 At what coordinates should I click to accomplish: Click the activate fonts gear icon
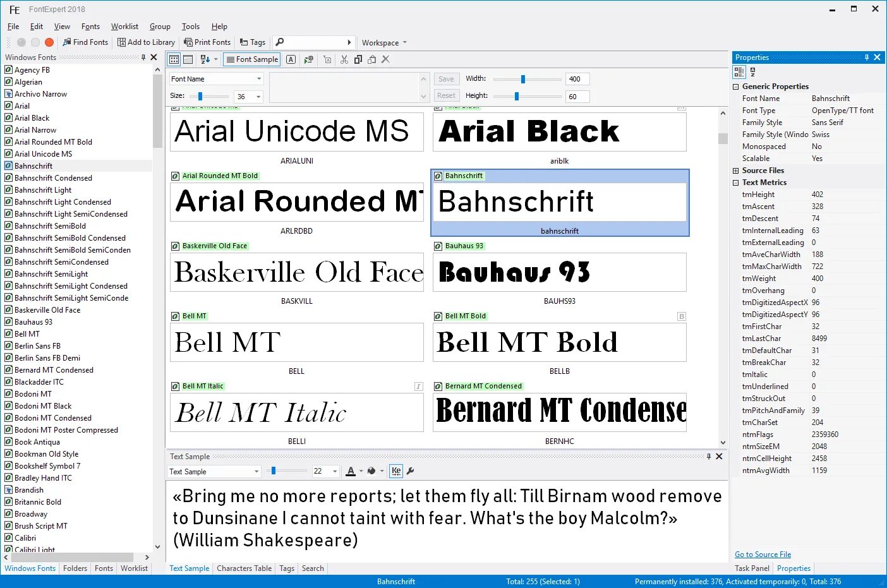[x=308, y=59]
